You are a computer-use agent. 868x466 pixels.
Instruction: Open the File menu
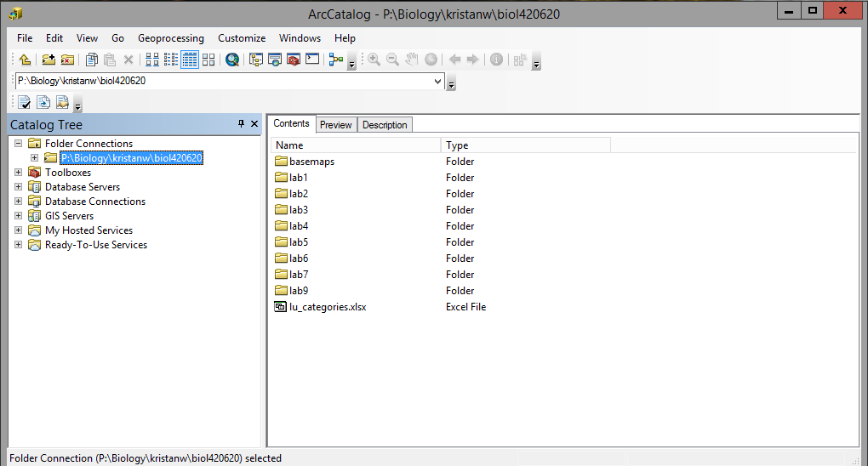pyautogui.click(x=25, y=38)
